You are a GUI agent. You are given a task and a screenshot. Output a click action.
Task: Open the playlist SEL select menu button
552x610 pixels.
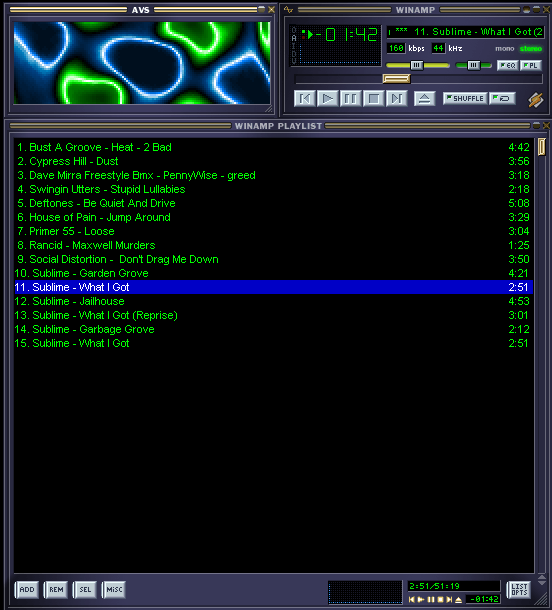(85, 589)
